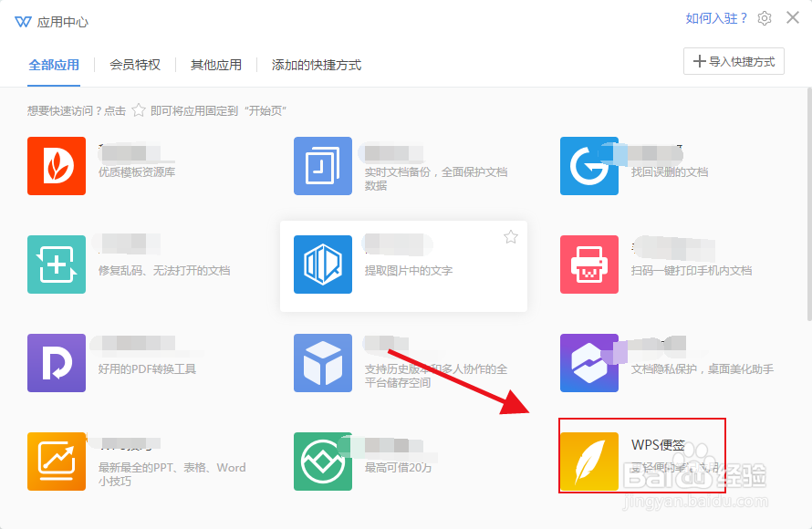
Task: Open the orange template resource library app icon
Action: pos(57,166)
